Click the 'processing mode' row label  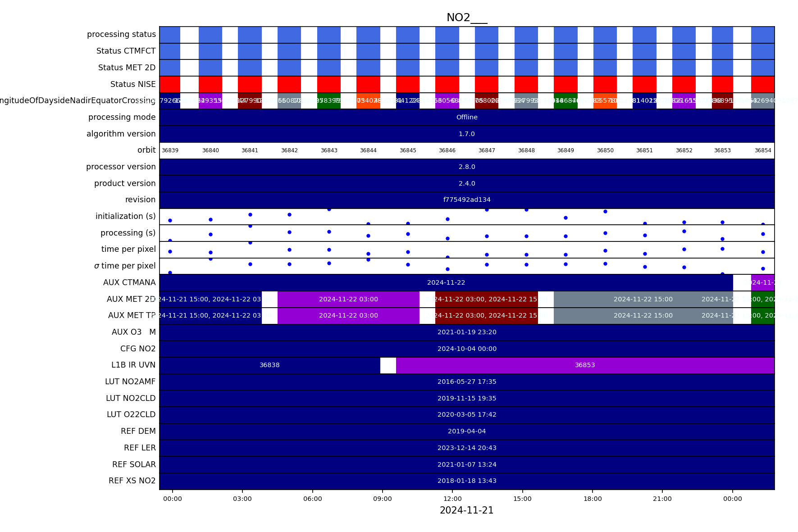point(122,117)
